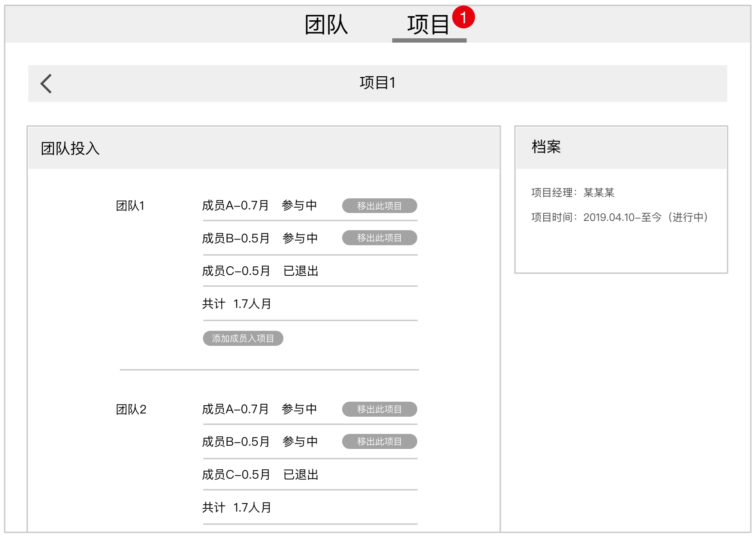The height and width of the screenshot is (537, 756).
Task: Select the 团队1 label
Action: coord(130,205)
